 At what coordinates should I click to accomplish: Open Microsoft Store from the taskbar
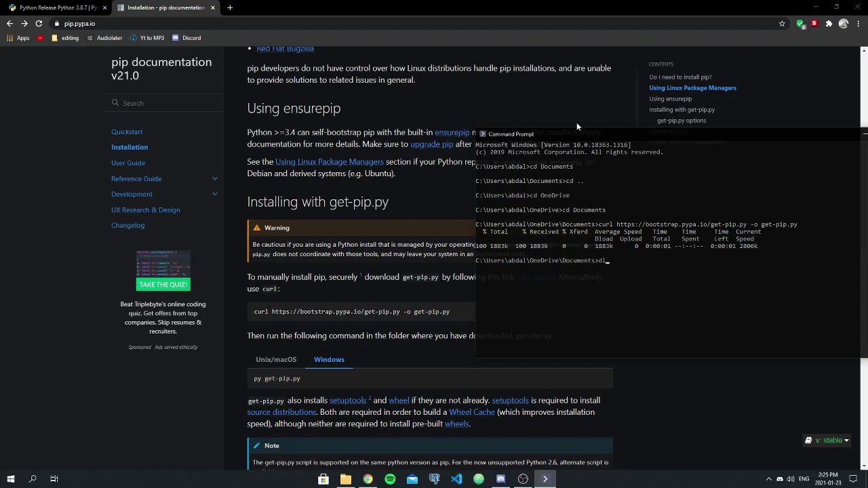point(323,479)
